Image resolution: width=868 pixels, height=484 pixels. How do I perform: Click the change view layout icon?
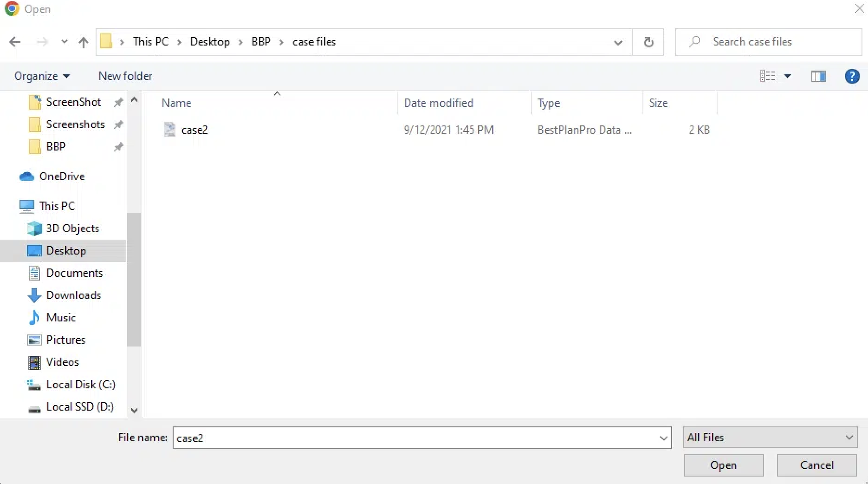(x=768, y=76)
